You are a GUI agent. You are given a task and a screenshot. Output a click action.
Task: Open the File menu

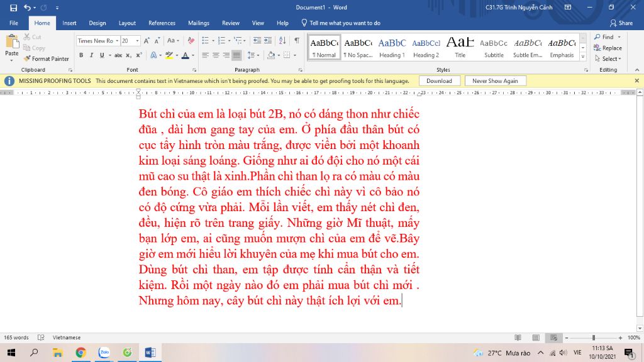14,23
